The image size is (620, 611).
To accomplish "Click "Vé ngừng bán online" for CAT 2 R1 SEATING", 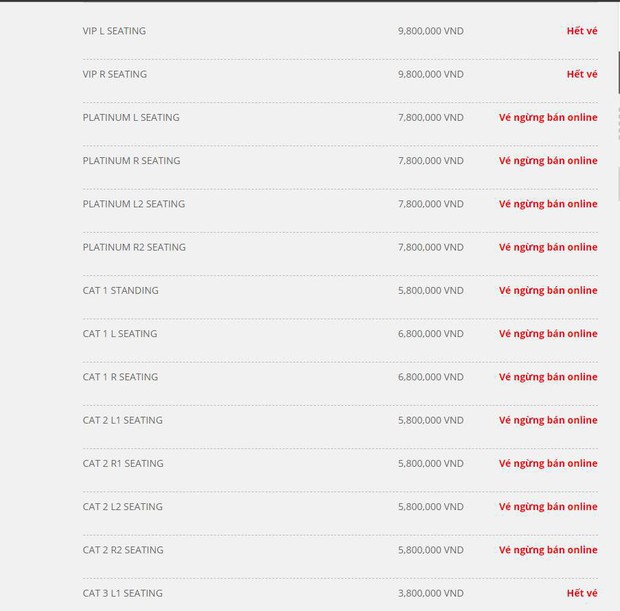I will point(548,463).
